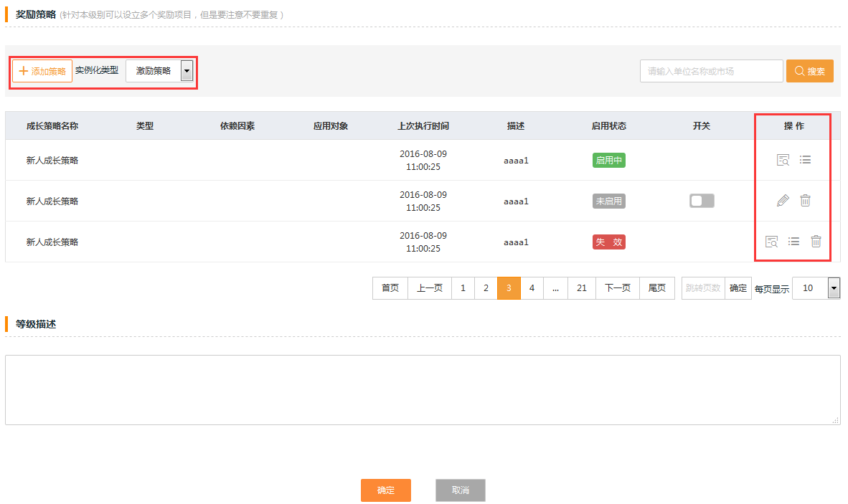Click the trash icon in second row

click(x=805, y=201)
